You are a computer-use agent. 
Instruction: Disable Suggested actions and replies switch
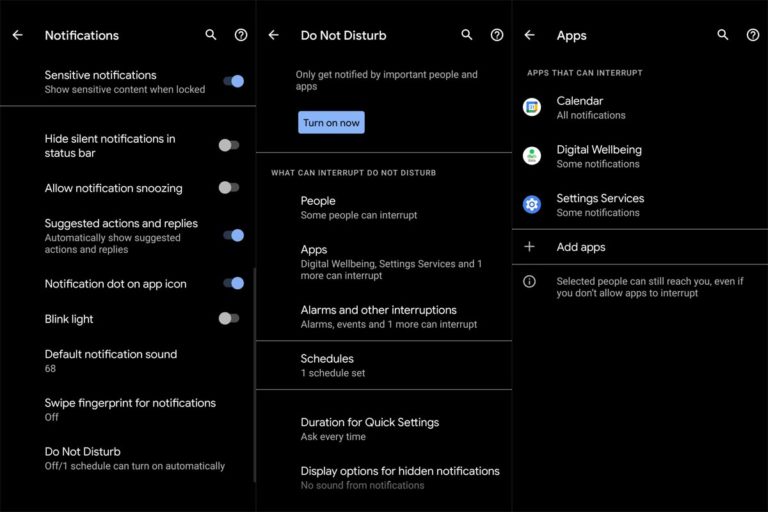(234, 235)
